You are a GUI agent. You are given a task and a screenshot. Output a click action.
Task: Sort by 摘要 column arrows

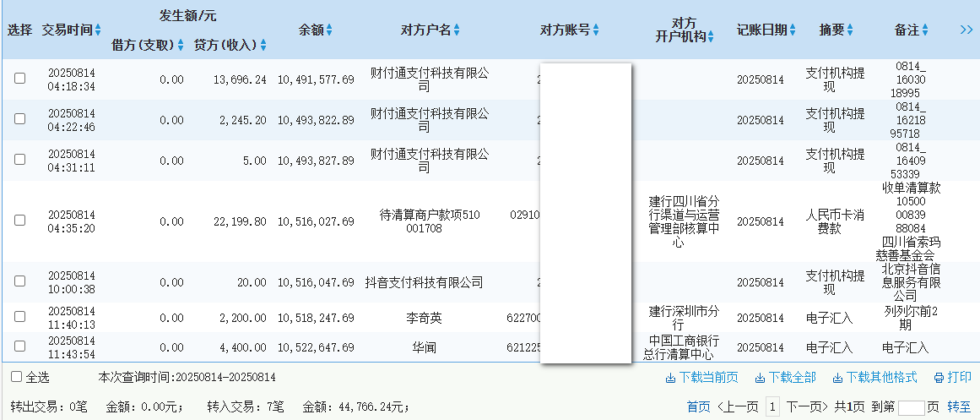(x=850, y=30)
